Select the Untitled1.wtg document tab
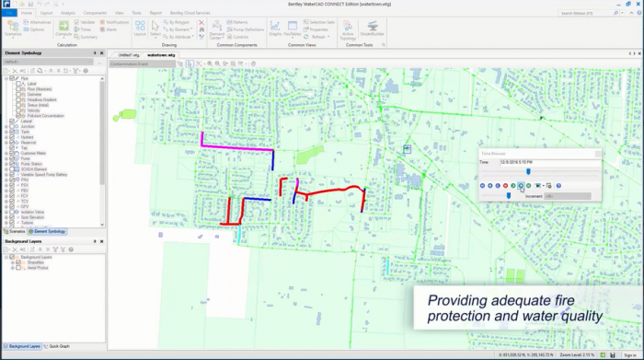This screenshot has width=644, height=360. (129, 55)
